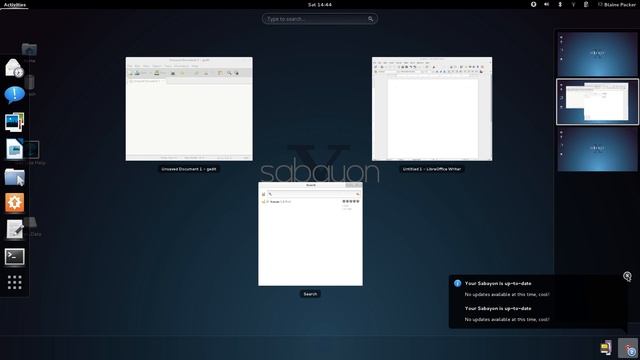The image size is (640, 360).
Task: Click the magnifier icon in search field
Action: click(370, 19)
